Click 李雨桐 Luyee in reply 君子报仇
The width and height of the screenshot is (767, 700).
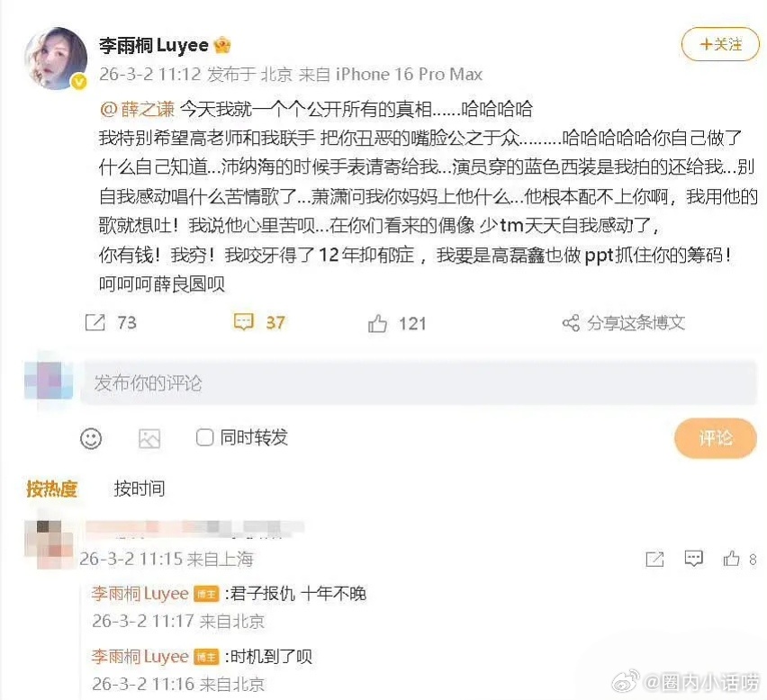pyautogui.click(x=140, y=594)
